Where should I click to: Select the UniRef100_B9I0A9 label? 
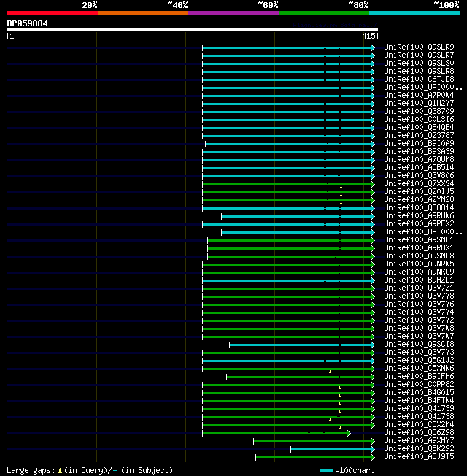click(419, 143)
